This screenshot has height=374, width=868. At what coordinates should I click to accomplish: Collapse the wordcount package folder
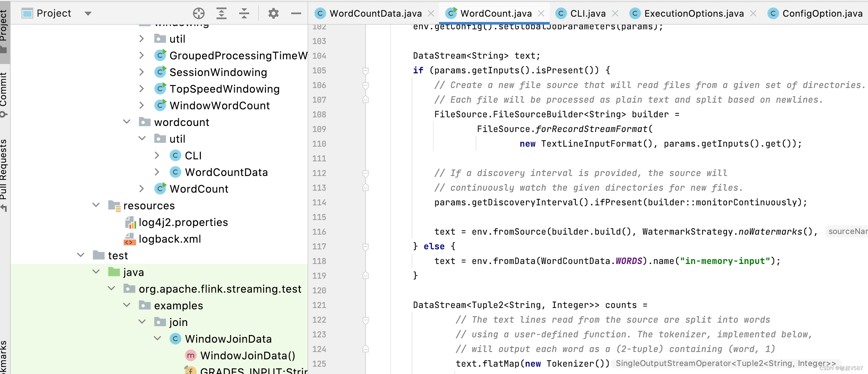[127, 122]
